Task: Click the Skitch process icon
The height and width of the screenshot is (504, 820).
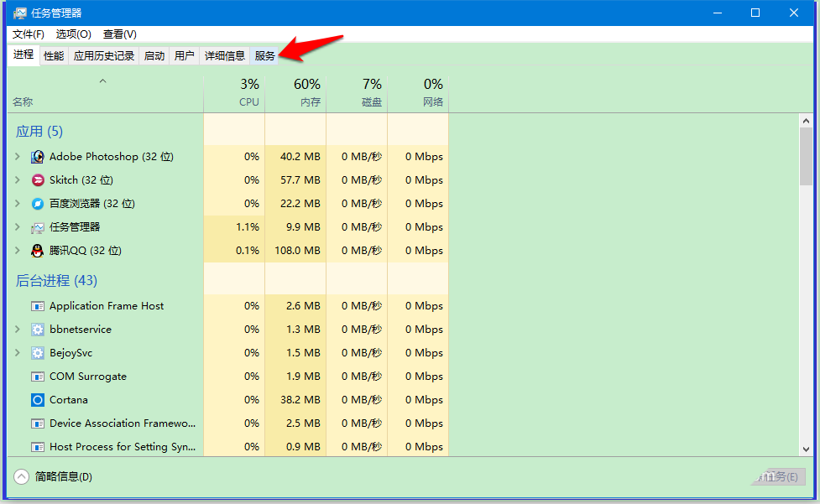Action: point(38,179)
